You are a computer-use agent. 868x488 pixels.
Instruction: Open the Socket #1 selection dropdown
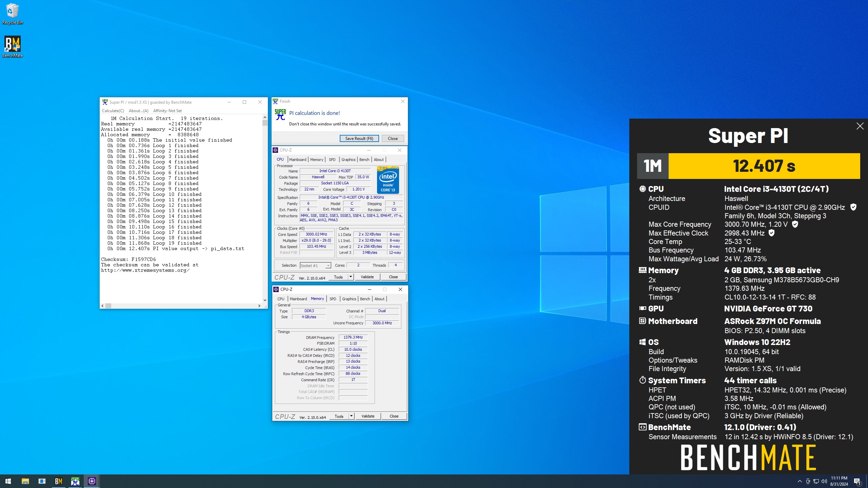pos(315,266)
